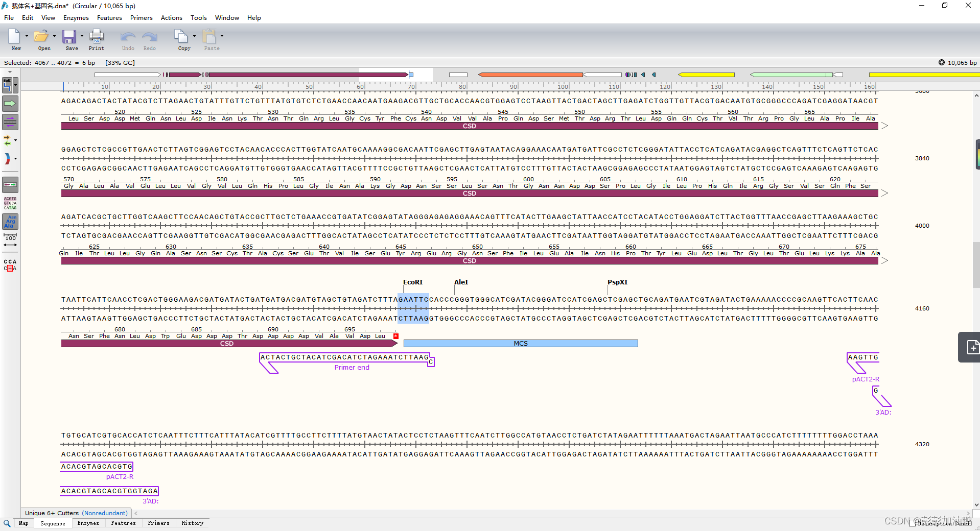Click the scroll up arrow at top right
Viewport: 980px width, 531px height.
pos(976,95)
